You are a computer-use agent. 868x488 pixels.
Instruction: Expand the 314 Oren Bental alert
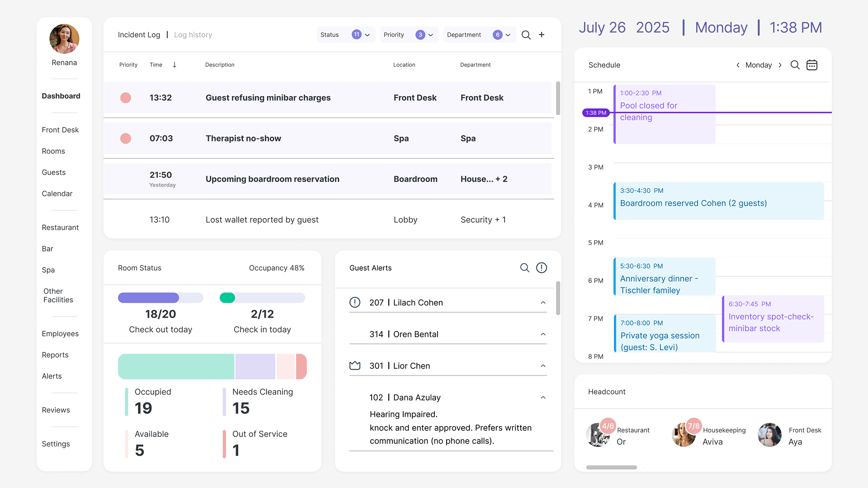543,334
